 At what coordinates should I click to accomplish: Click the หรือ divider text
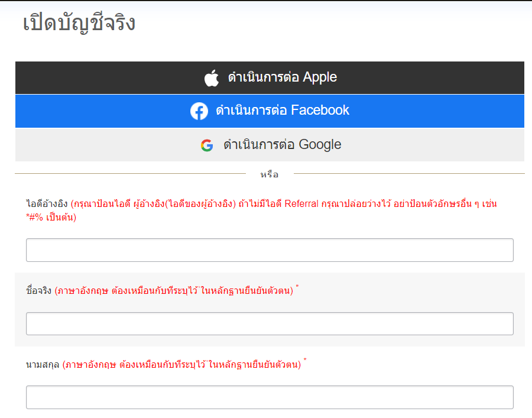point(270,174)
